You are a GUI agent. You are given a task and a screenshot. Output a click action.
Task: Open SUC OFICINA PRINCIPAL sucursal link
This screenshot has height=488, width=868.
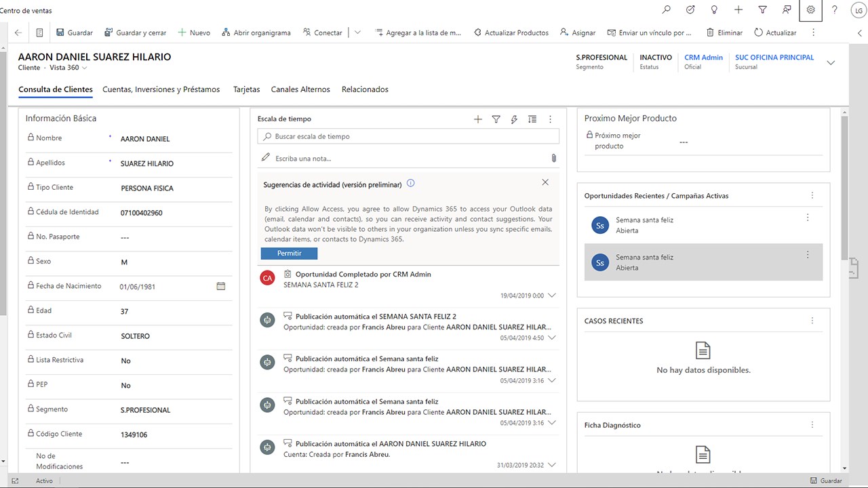pyautogui.click(x=774, y=58)
